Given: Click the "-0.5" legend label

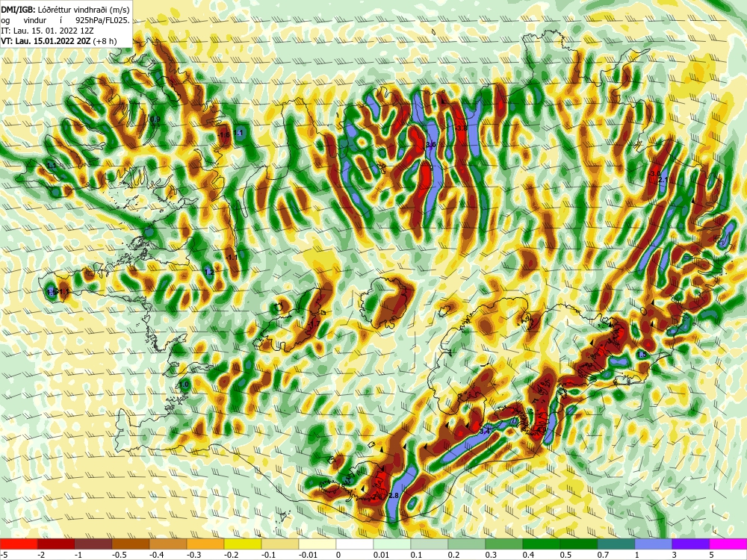Looking at the screenshot, I should coord(119,555).
